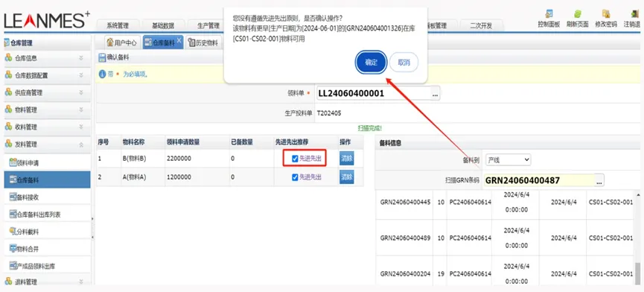Select 仓库备料 in the sidebar

[x=47, y=180]
